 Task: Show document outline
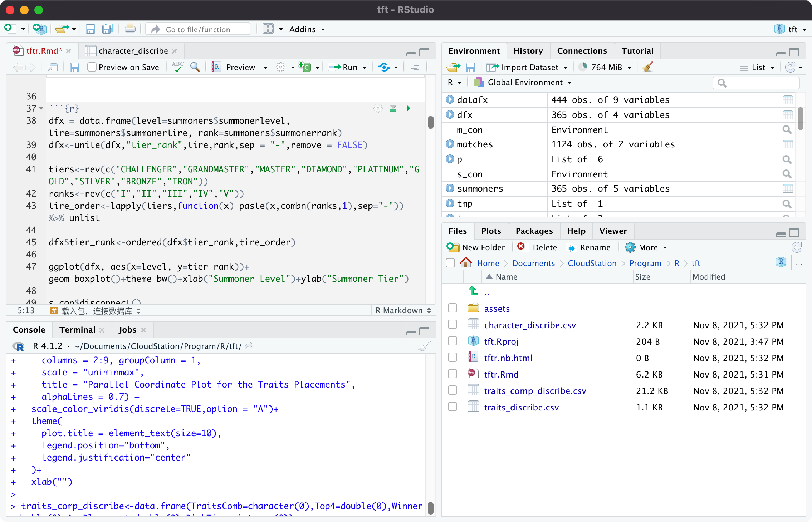pos(415,67)
